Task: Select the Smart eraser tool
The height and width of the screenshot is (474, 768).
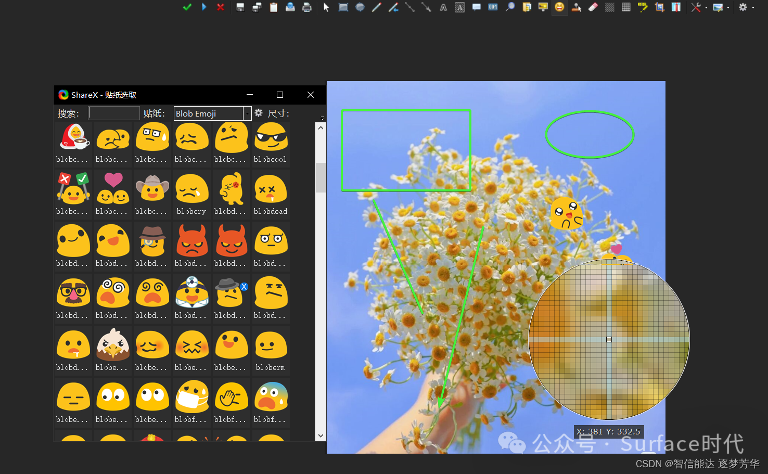Action: pos(593,7)
